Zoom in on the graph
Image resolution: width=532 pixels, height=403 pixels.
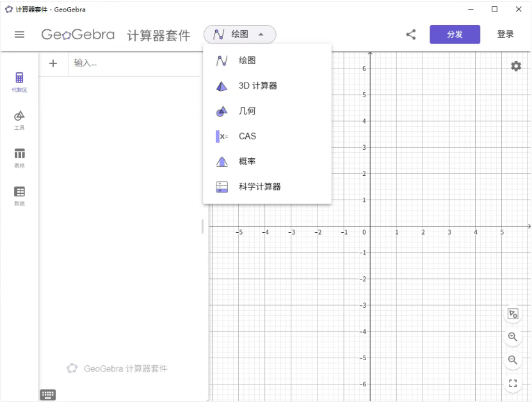pos(513,337)
